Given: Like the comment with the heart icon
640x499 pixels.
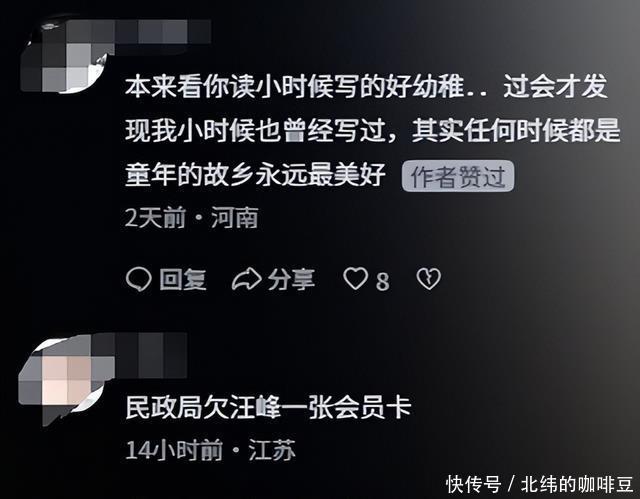Looking at the screenshot, I should coord(355,279).
